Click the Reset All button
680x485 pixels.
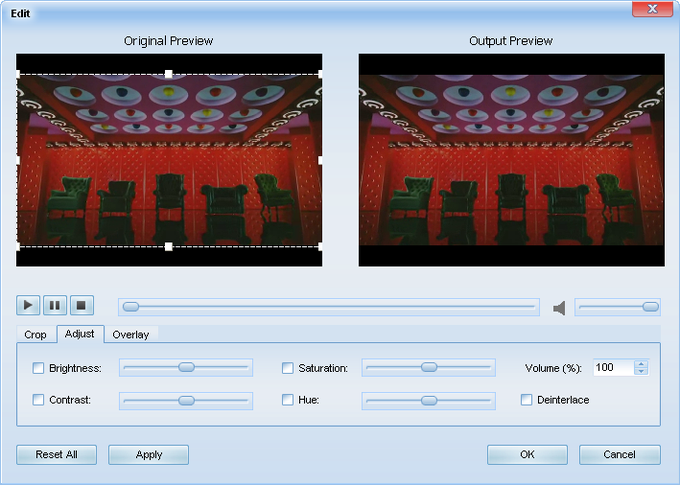pos(56,455)
